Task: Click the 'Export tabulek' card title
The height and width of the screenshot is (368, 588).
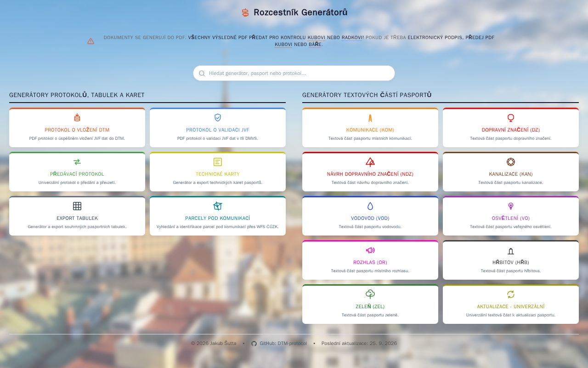Action: pyautogui.click(x=77, y=218)
